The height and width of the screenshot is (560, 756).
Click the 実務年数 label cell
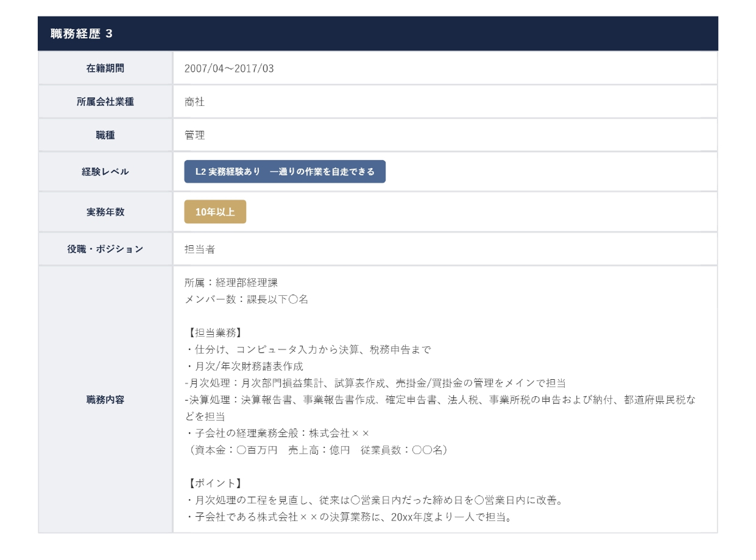tap(105, 212)
